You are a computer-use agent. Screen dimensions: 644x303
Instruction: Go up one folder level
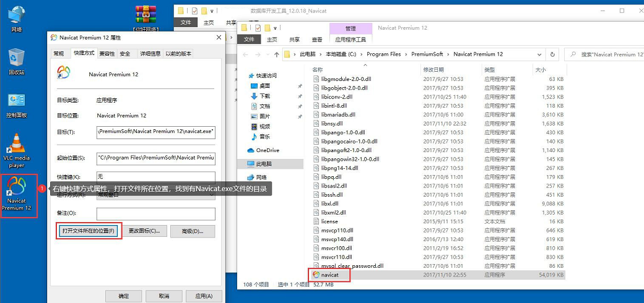(x=276, y=54)
